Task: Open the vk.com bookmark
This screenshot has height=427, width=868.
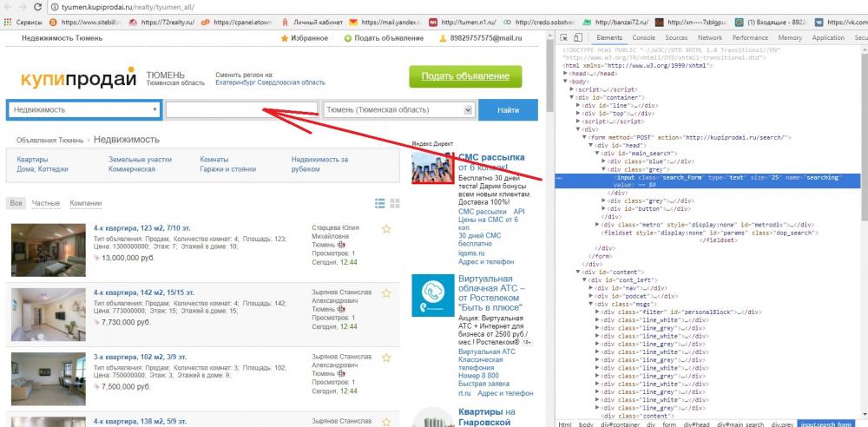Action: click(839, 23)
